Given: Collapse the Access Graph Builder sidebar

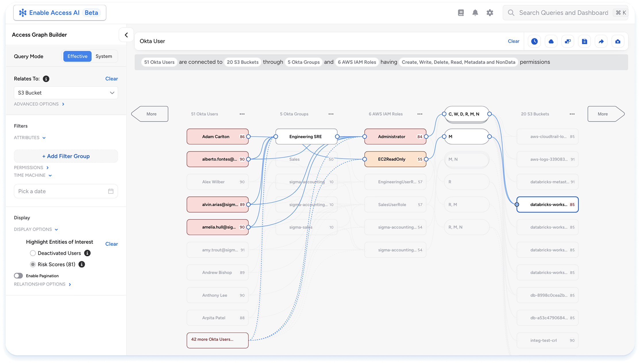Looking at the screenshot, I should [126, 35].
